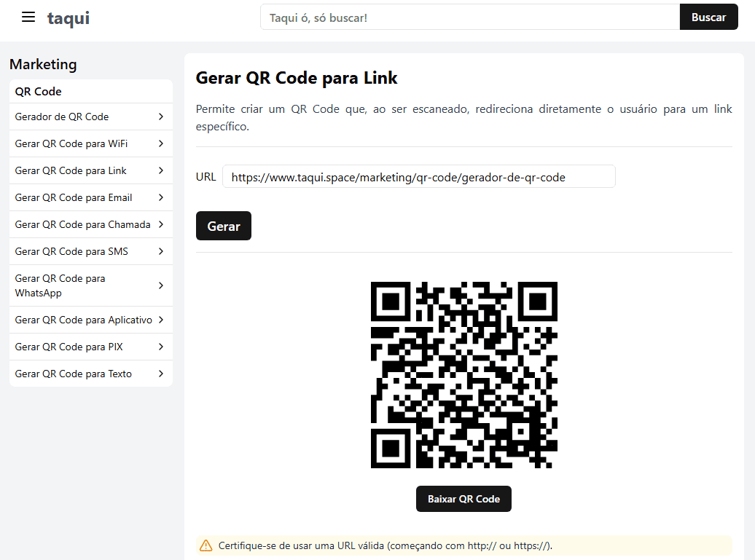Open Gerar QR Code para Email

tap(91, 198)
